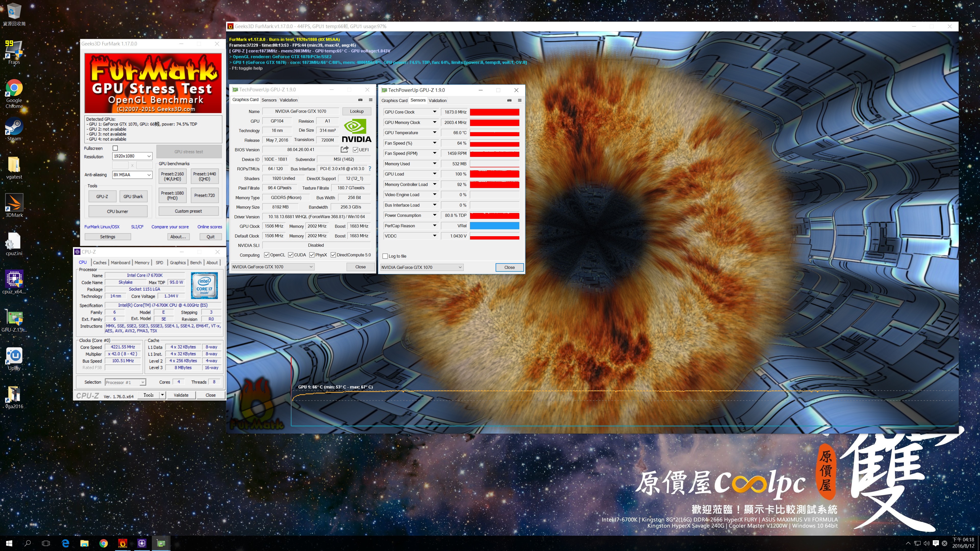Switch to the Caches tab in CPU-Z
The width and height of the screenshot is (980, 551).
[x=100, y=262]
